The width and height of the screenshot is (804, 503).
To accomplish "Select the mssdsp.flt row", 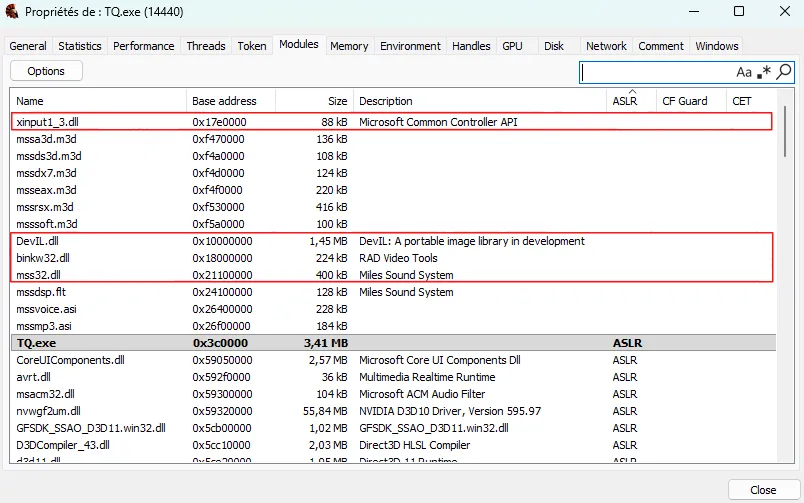I will [x=393, y=292].
